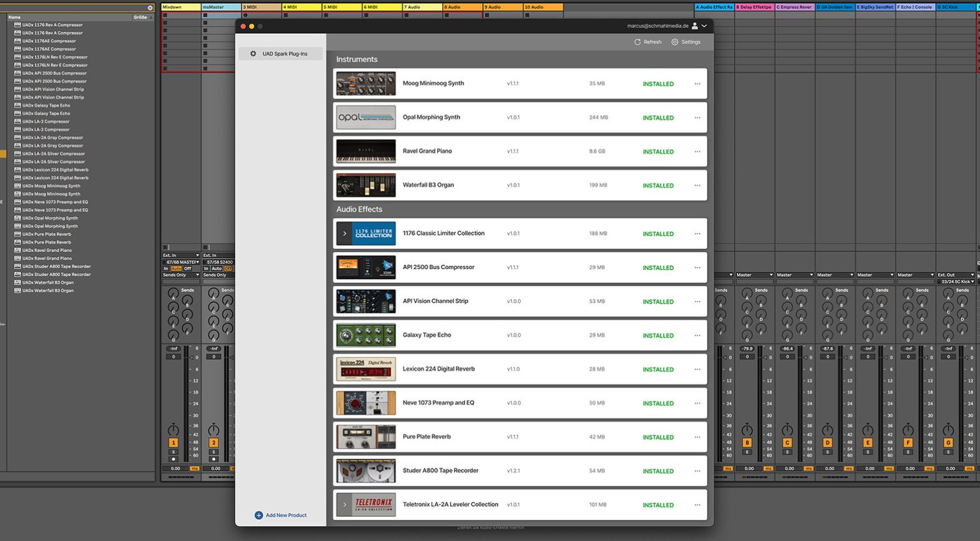Click the Refresh icon in the UAD Spark toolbar

pos(637,42)
